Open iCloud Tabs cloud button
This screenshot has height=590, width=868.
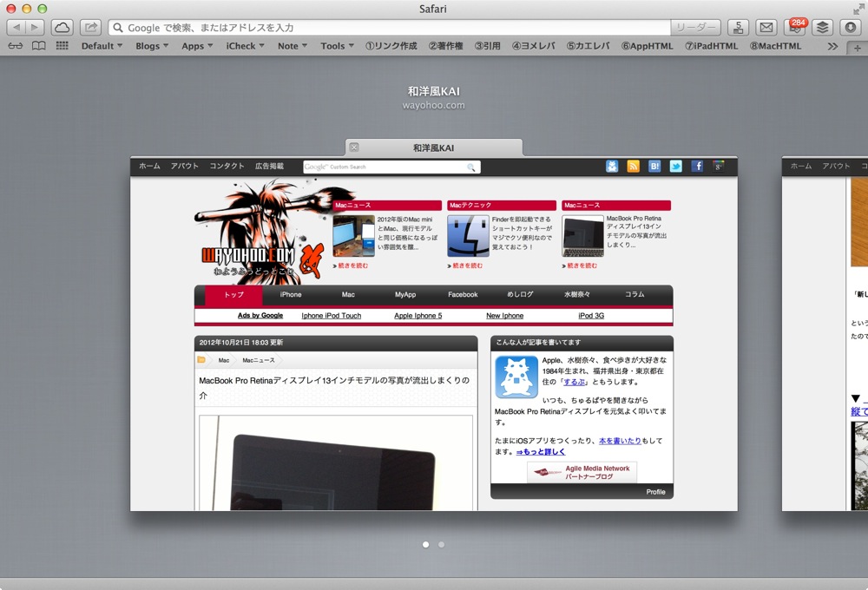click(x=62, y=27)
